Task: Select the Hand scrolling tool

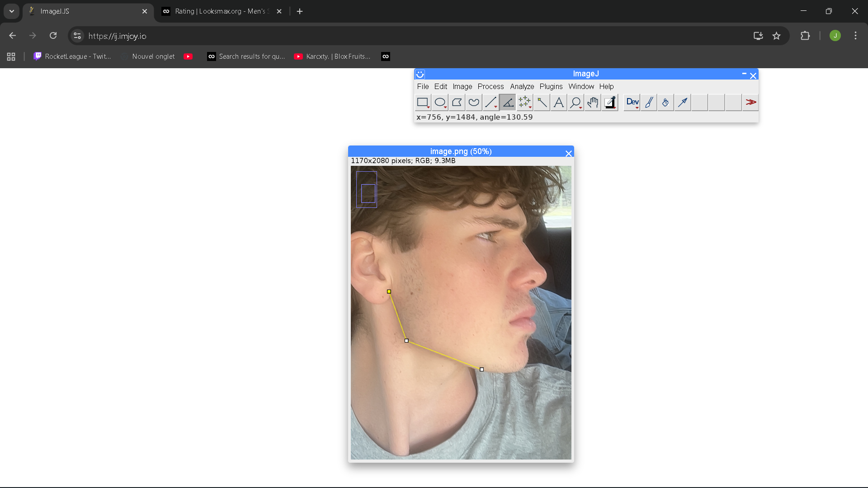Action: (x=592, y=103)
